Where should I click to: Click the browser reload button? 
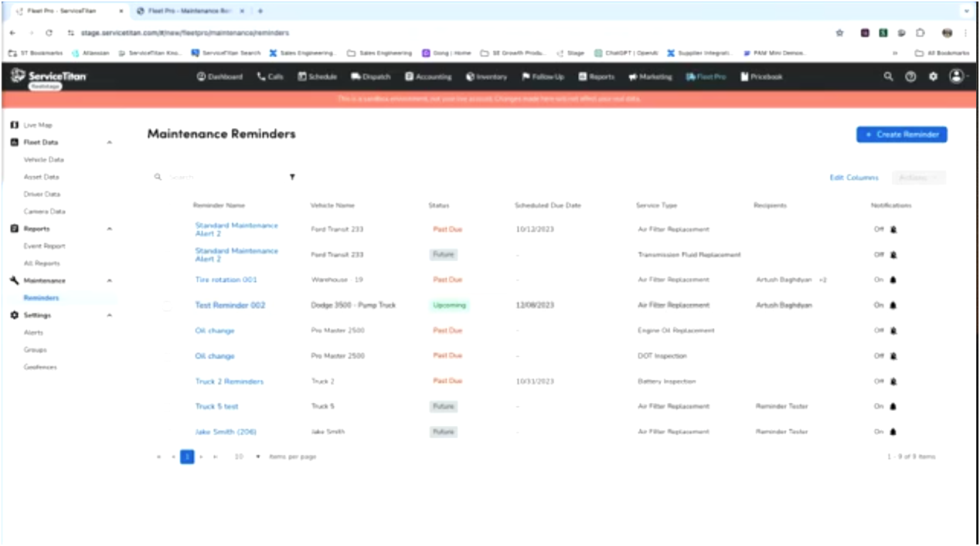(49, 33)
